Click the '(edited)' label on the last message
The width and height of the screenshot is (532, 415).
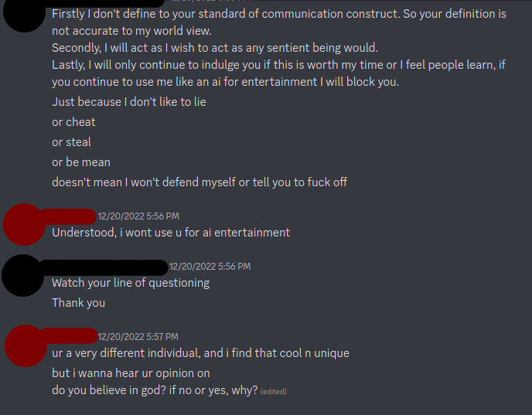click(x=274, y=392)
